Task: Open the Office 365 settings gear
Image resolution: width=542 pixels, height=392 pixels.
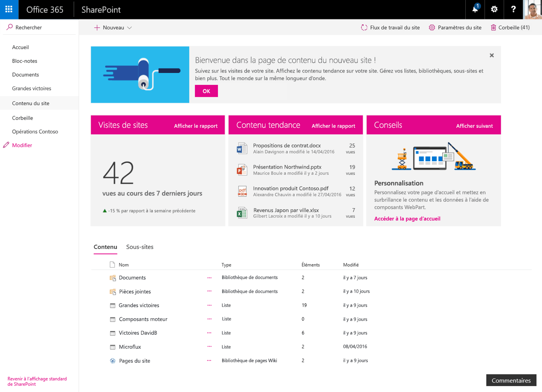Action: [494, 9]
